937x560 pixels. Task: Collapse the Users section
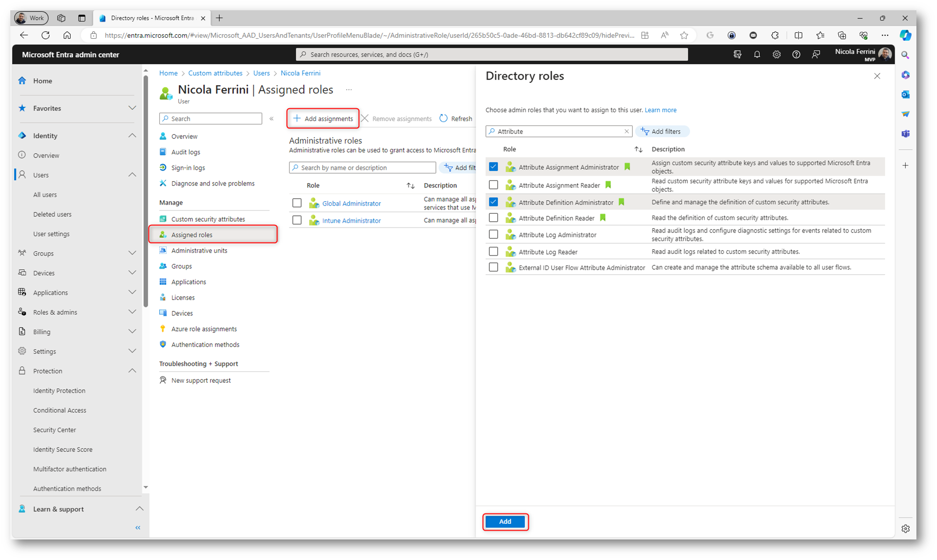132,175
